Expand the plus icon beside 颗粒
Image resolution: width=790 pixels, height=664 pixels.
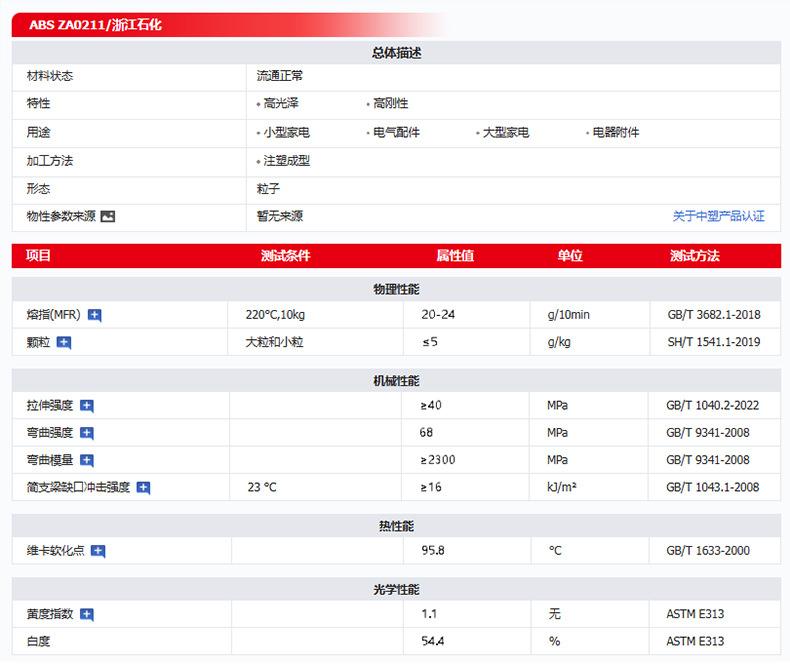64,343
